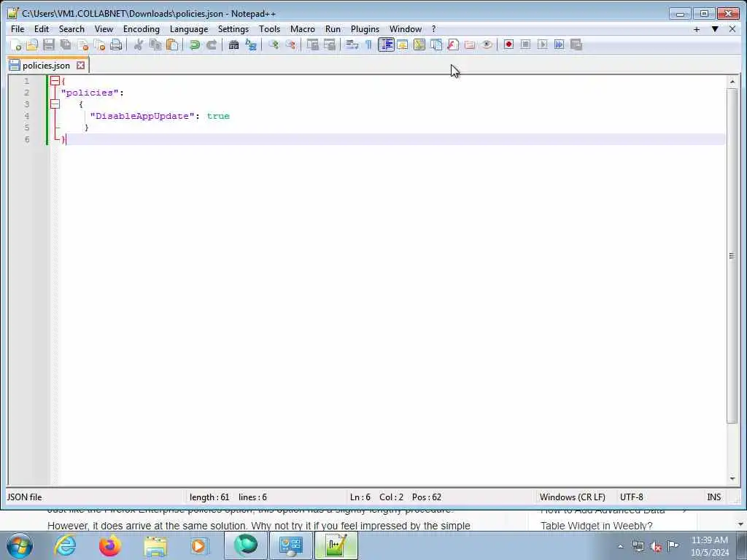The width and height of the screenshot is (747, 560).
Task: Open the Window menu
Action: tap(406, 29)
